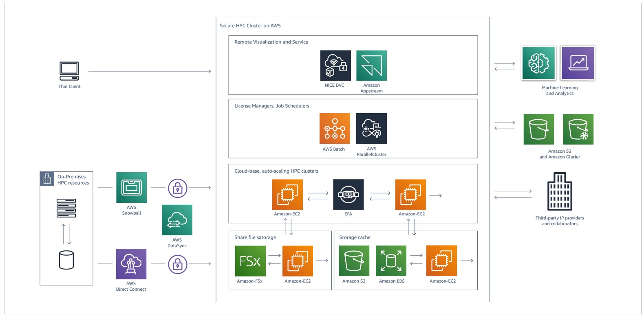
Task: Select the Amazon S3 icon in Storage cache
Action: click(354, 261)
